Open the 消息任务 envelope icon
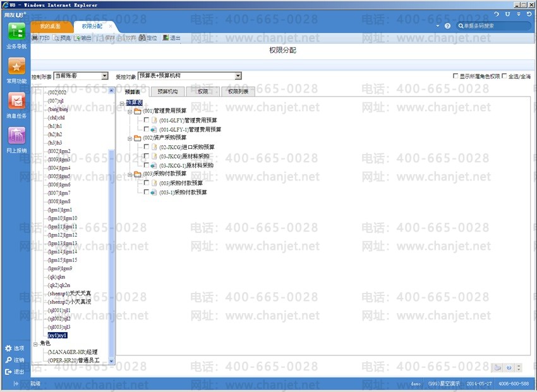Image resolution: width=537 pixels, height=392 pixels. point(16,101)
